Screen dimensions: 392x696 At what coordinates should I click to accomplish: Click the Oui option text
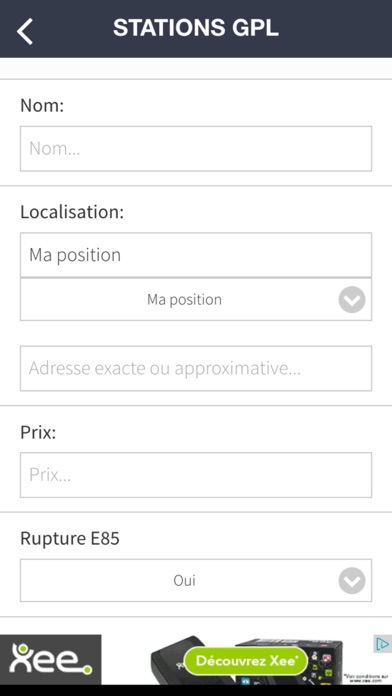185,581
